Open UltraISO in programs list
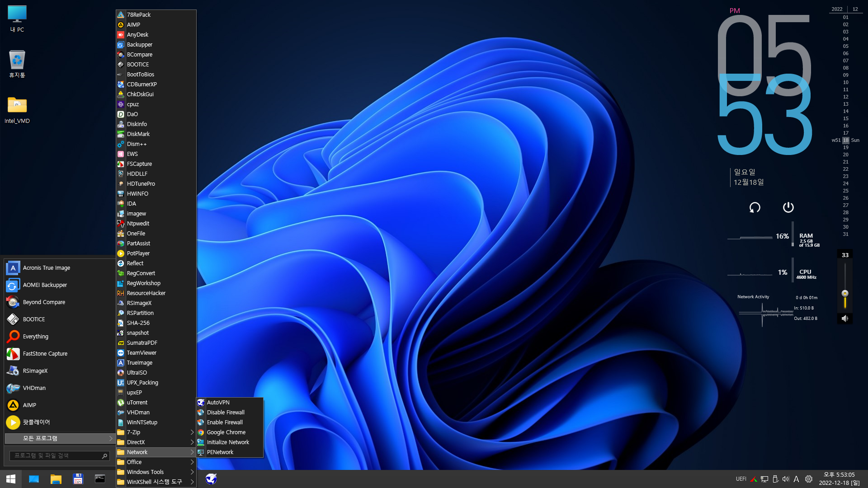Viewport: 868px width, 488px height. [156, 373]
